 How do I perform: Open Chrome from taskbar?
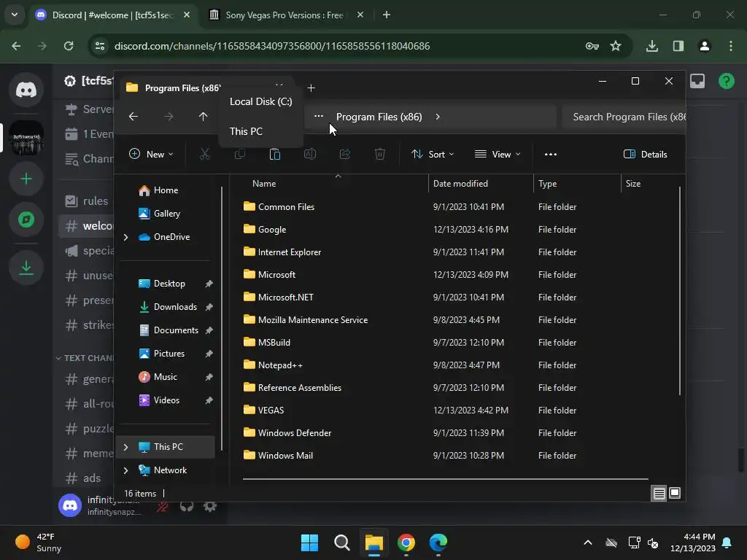click(406, 542)
